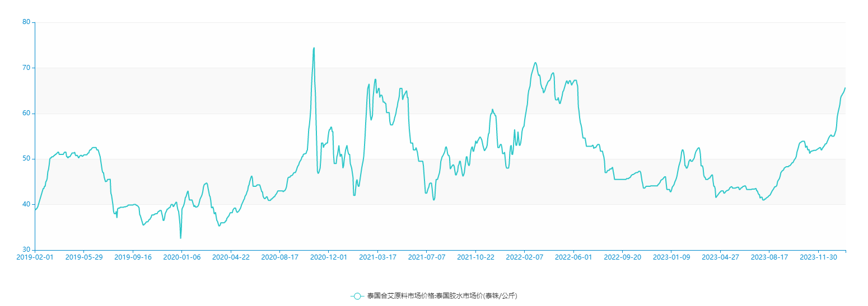Click the 2021-10-22 x-axis date label

point(475,257)
